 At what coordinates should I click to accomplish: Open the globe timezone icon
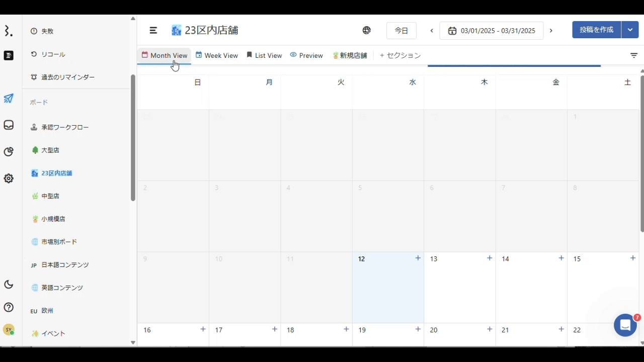367,30
